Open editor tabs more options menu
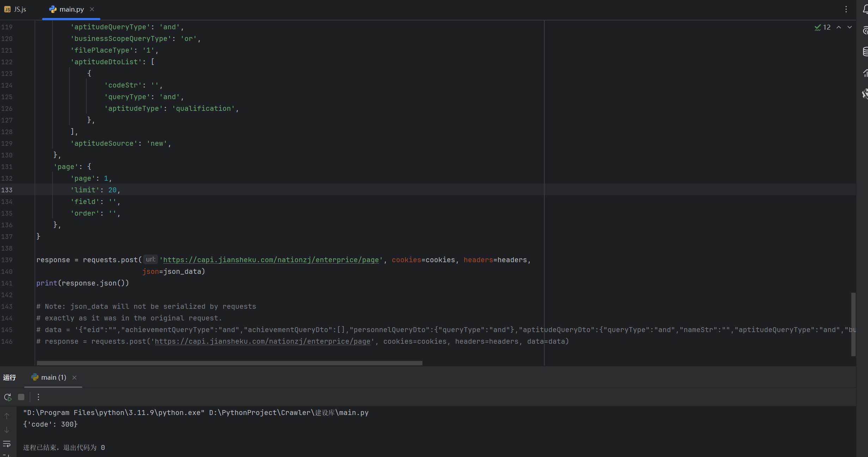Image resolution: width=868 pixels, height=457 pixels. (846, 10)
